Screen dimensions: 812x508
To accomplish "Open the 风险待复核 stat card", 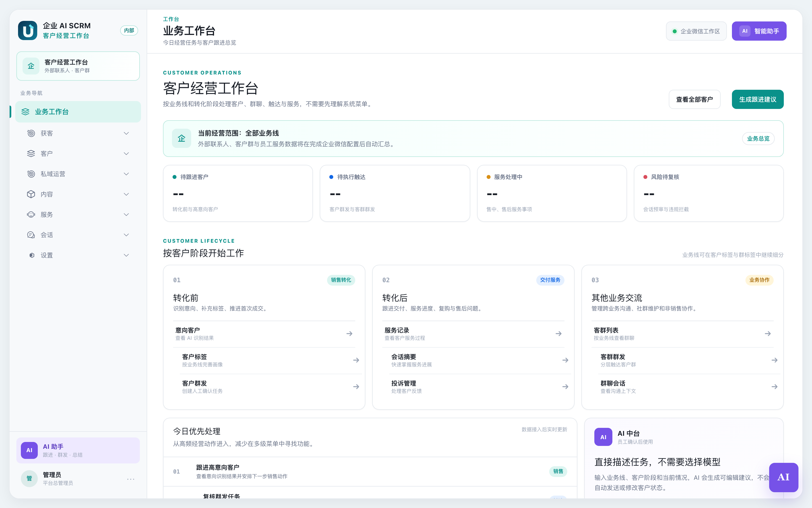I will click(708, 193).
